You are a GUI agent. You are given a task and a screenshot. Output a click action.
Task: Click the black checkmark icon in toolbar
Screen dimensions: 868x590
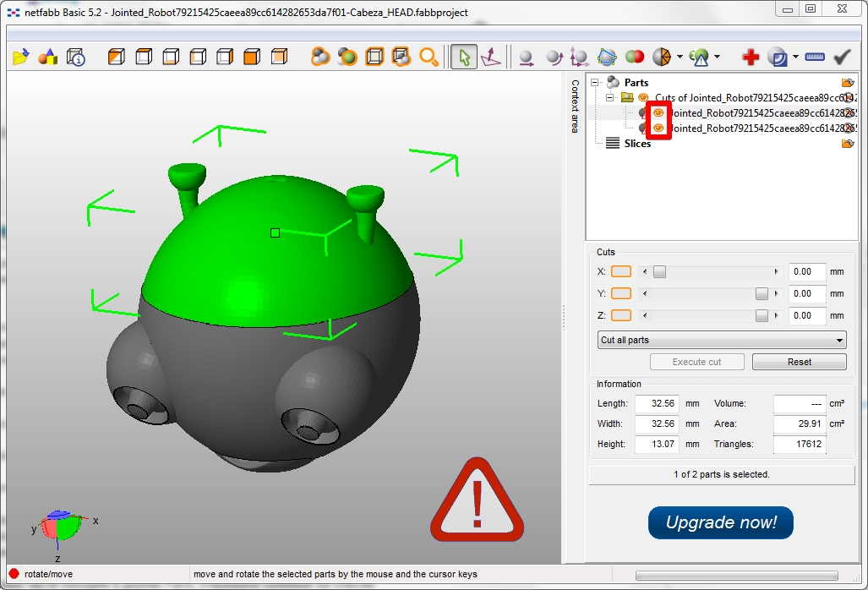(842, 57)
